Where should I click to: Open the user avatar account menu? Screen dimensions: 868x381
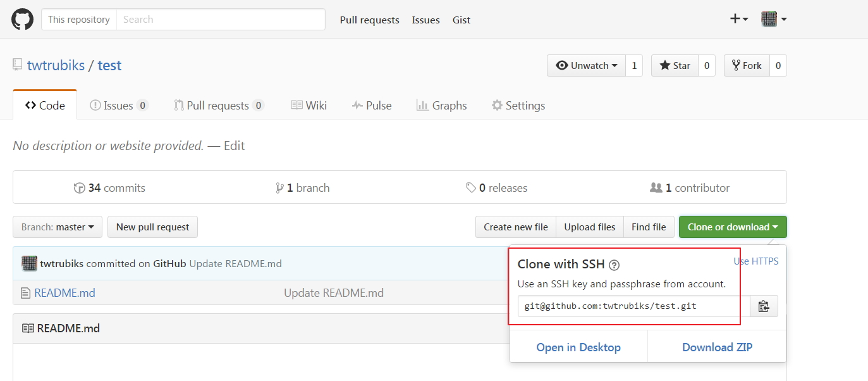[x=774, y=19]
